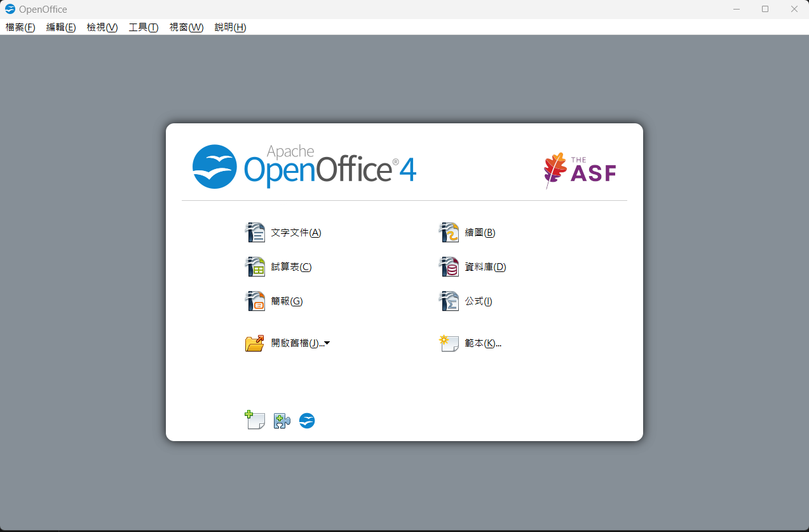Click the 範本 templates icon
This screenshot has width=809, height=532.
click(449, 343)
